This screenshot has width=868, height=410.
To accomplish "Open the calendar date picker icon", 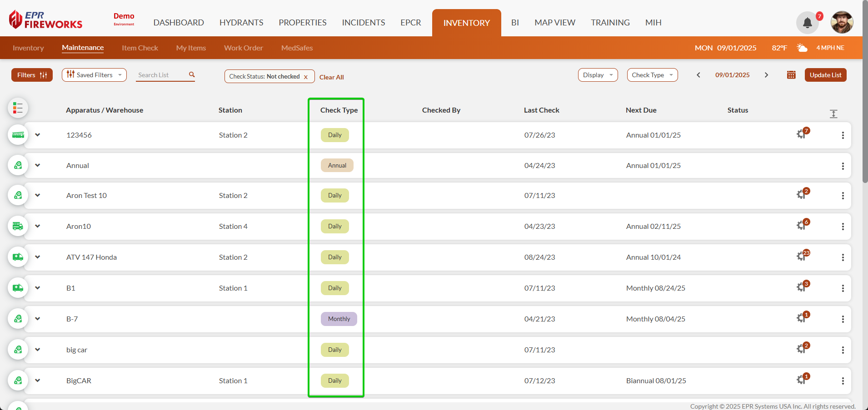I will [791, 75].
